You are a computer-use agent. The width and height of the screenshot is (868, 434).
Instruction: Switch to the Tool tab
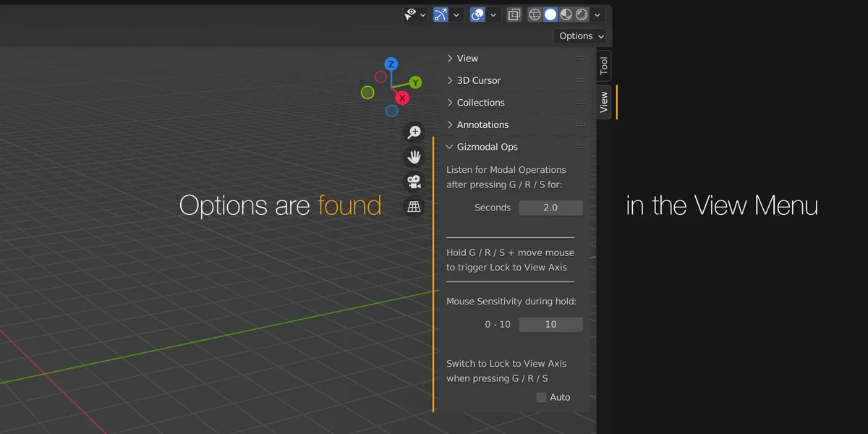603,65
